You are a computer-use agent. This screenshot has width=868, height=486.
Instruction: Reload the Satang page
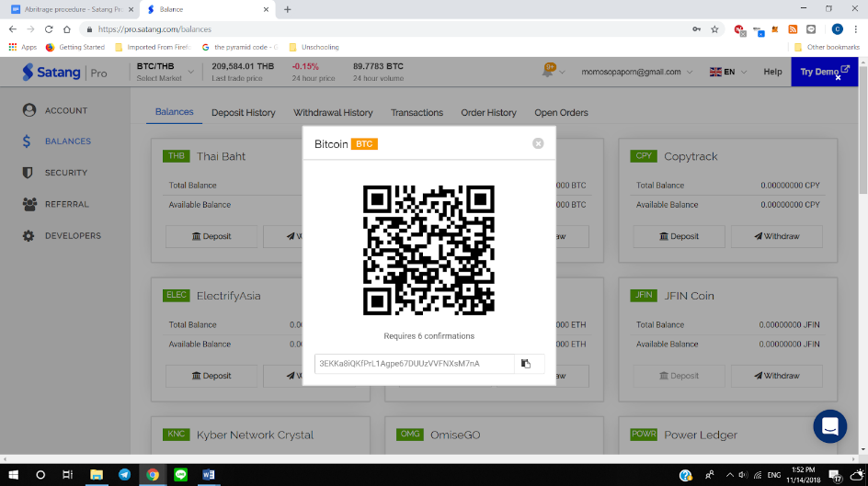click(x=49, y=29)
